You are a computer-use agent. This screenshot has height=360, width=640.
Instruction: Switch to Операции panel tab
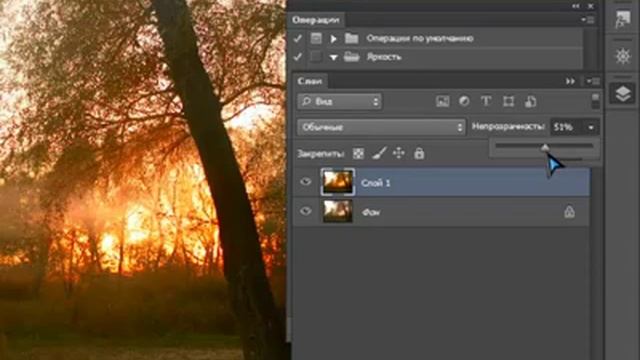click(x=315, y=20)
